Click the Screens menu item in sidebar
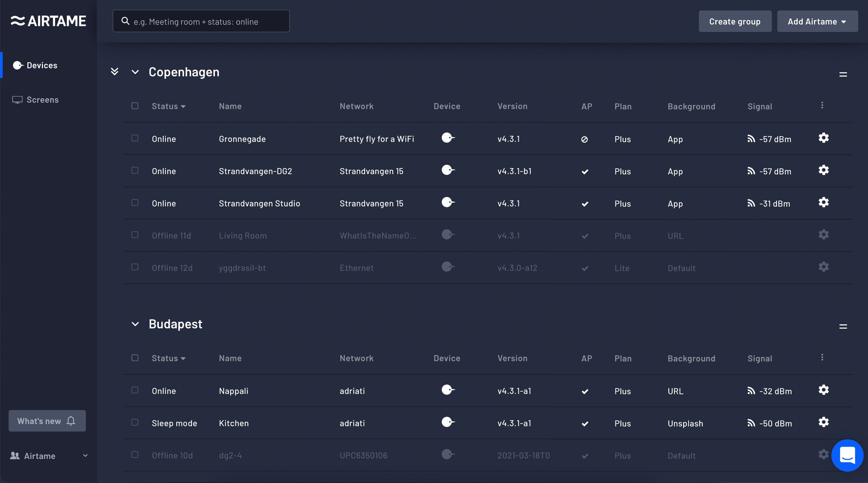868x483 pixels. click(x=43, y=99)
